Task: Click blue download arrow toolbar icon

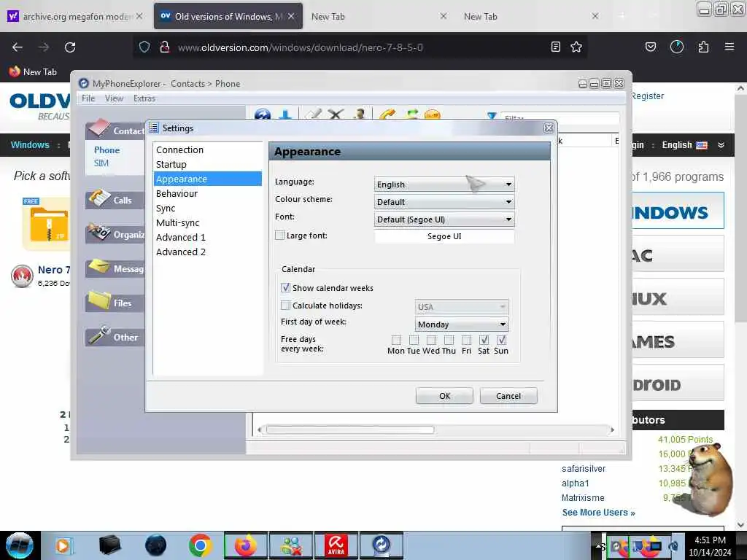Action: coord(285,114)
